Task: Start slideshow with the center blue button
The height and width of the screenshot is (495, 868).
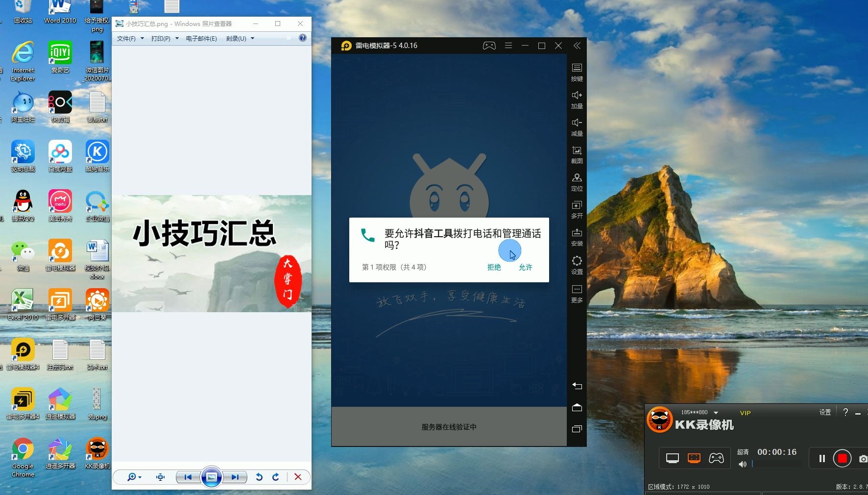Action: 212,477
